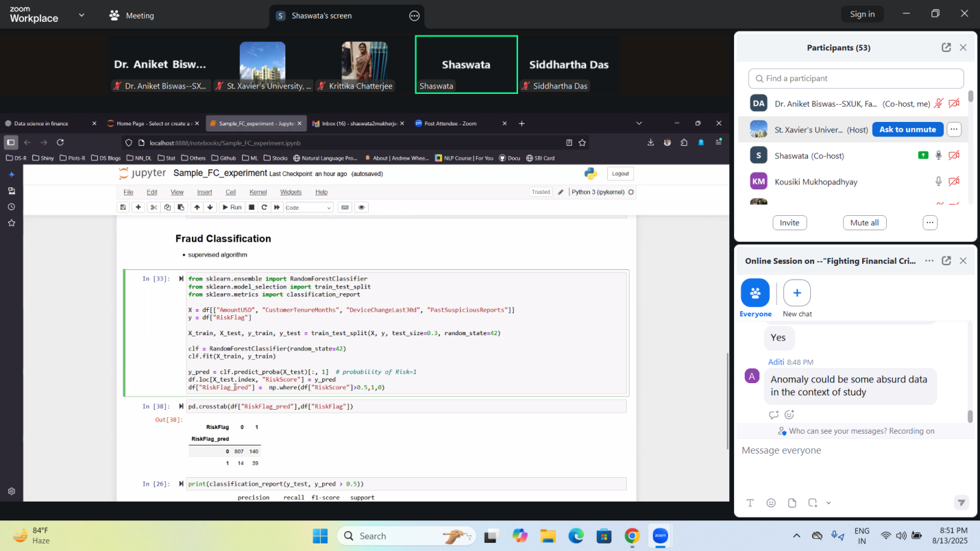Screen dimensions: 980x551
Task: Toggle Dr. Aniket Biswas's muted microphone icon
Action: click(x=939, y=103)
